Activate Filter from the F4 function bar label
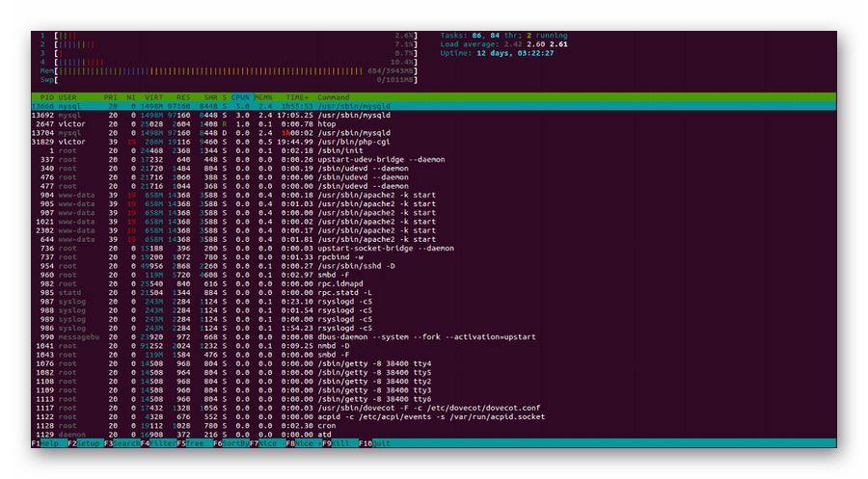 (158, 443)
